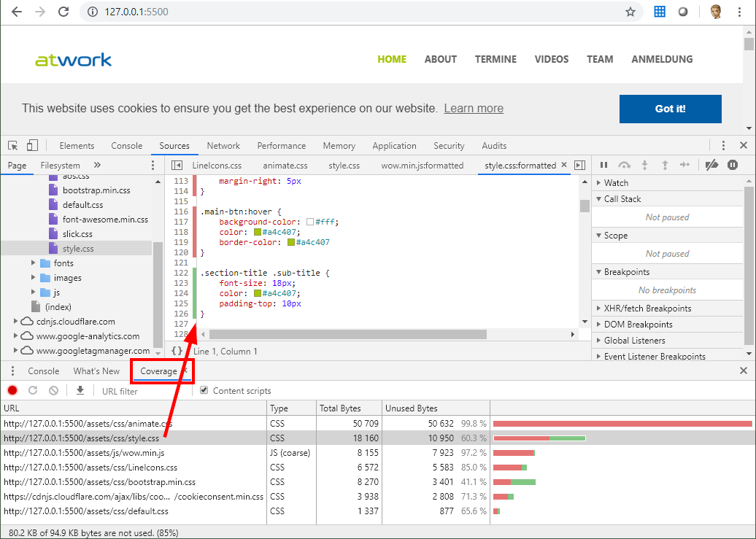Export coverage with the download icon
Image resolution: width=756 pixels, height=539 pixels.
pyautogui.click(x=80, y=391)
